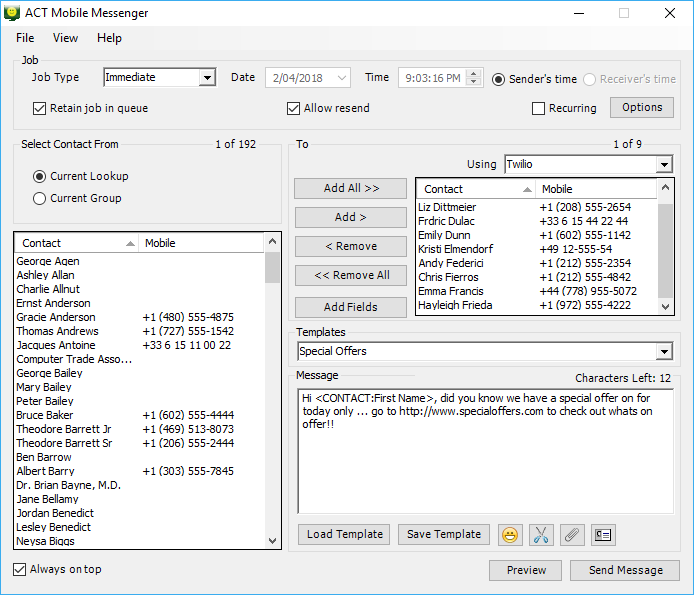Open the File menu
This screenshot has height=595, width=694.
pos(25,38)
